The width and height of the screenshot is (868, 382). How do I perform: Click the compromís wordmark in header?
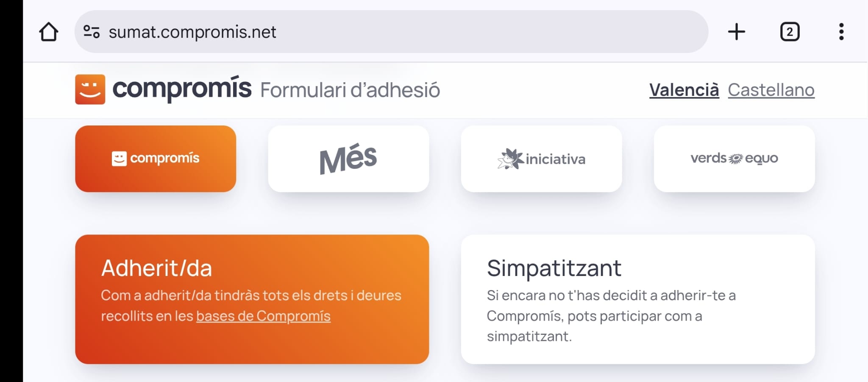[182, 89]
